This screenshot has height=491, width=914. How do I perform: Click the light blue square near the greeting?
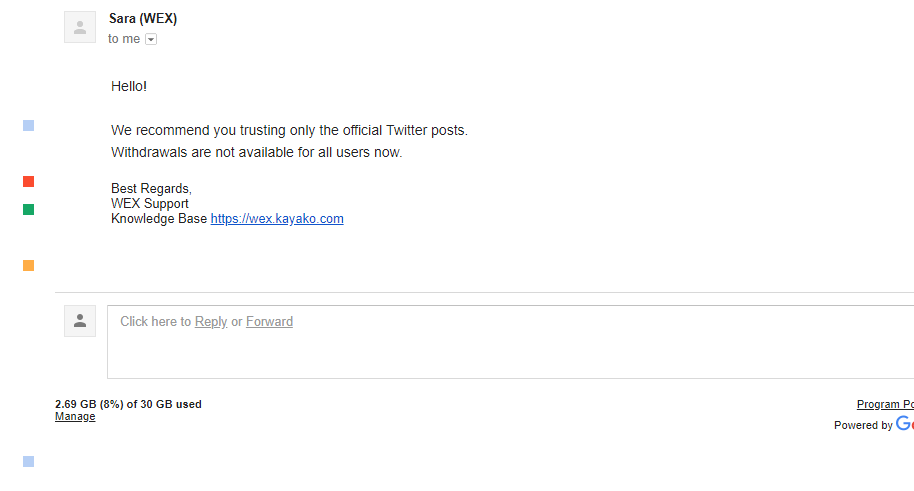tap(29, 126)
